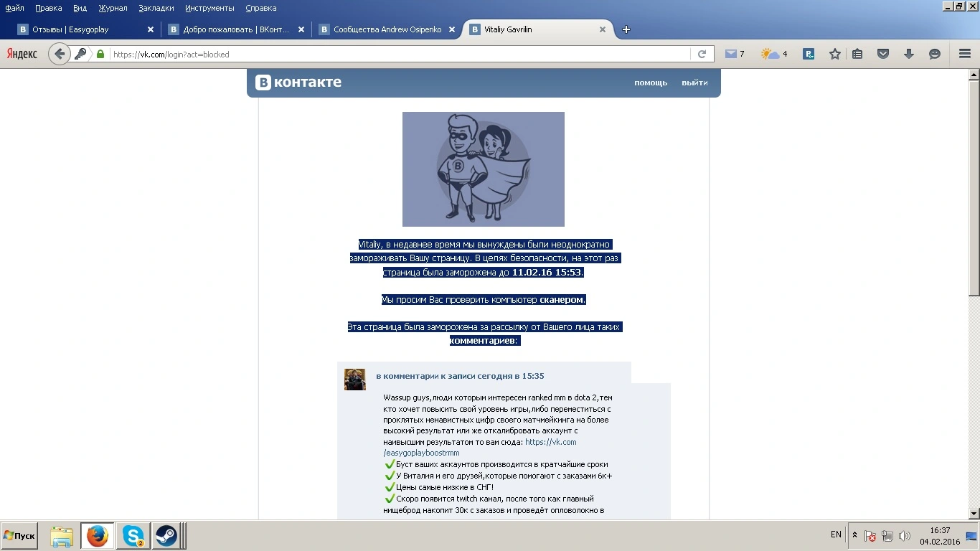Open the weather widget showing 4
The height and width of the screenshot is (551, 980).
tap(775, 54)
